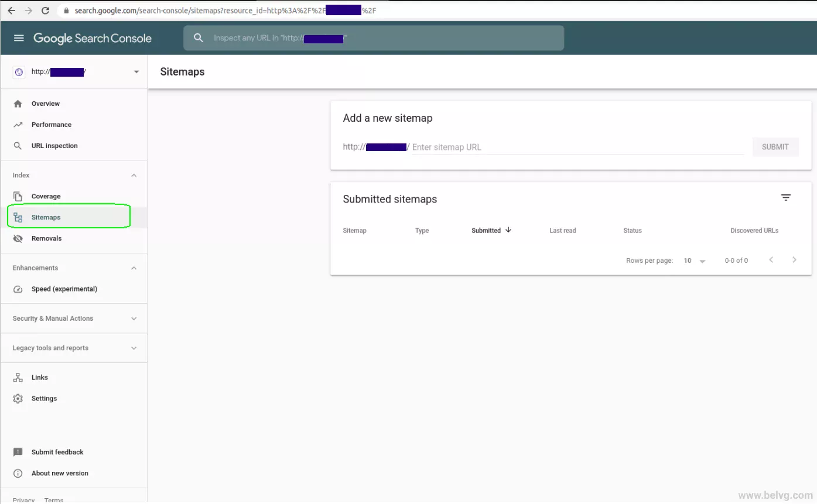The width and height of the screenshot is (817, 504).
Task: Click the Google Search Console logo
Action: coord(93,39)
